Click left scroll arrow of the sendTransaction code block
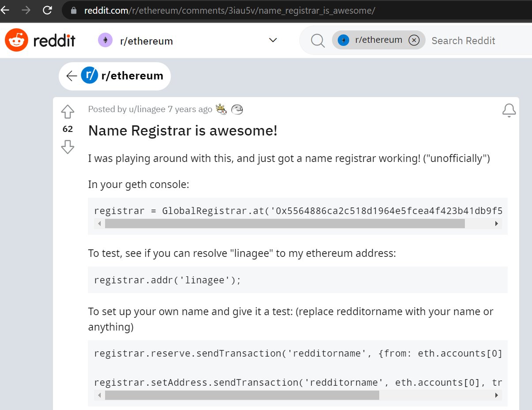This screenshot has width=532, height=410. pyautogui.click(x=99, y=395)
